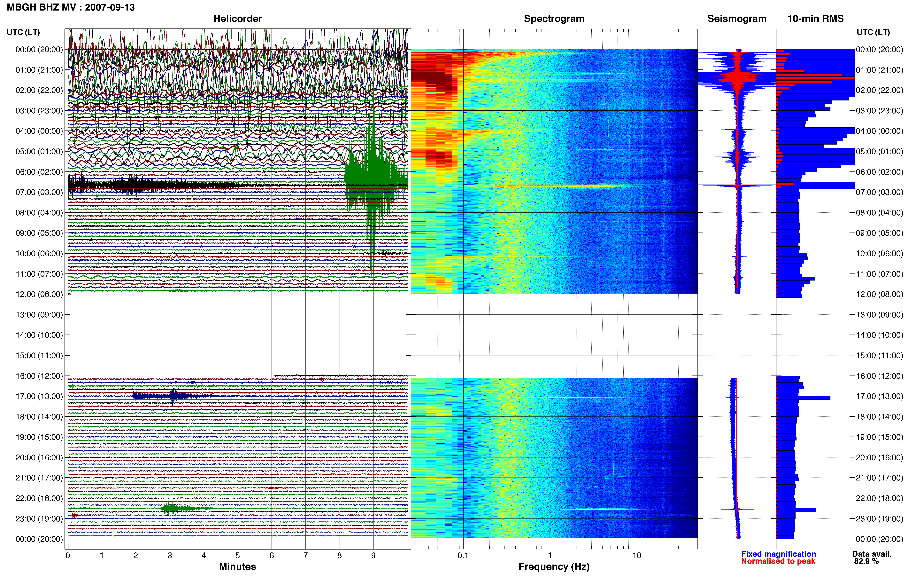Click the left '04:00 (00:00)' time label
The height and width of the screenshot is (578, 924).
click(39, 131)
